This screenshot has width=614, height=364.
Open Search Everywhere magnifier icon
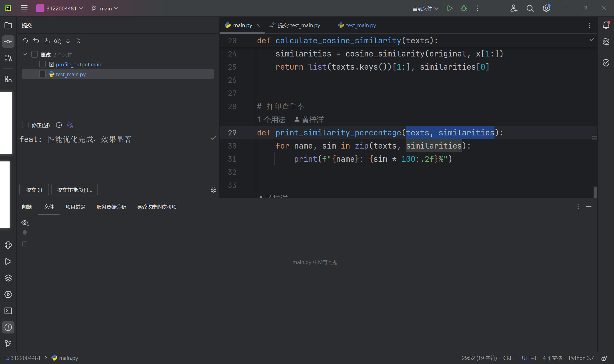coord(530,8)
